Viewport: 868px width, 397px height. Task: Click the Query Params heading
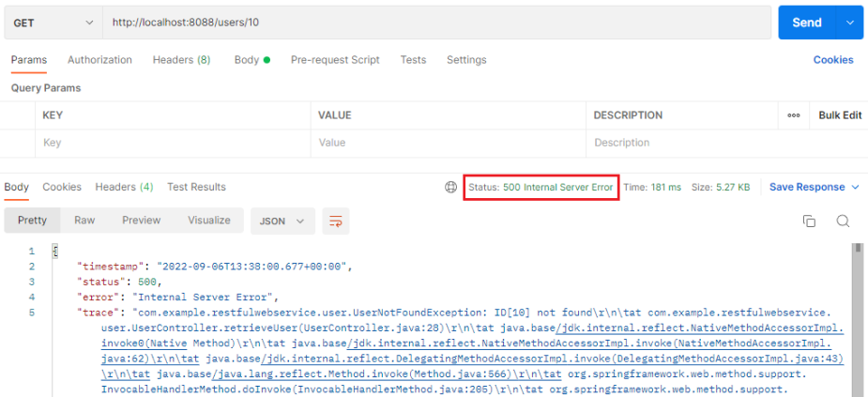click(x=46, y=88)
